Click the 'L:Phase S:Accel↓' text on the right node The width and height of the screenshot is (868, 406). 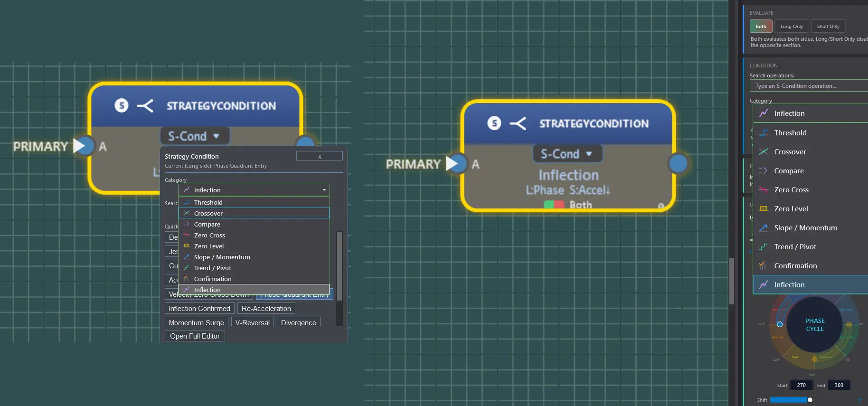pyautogui.click(x=568, y=190)
